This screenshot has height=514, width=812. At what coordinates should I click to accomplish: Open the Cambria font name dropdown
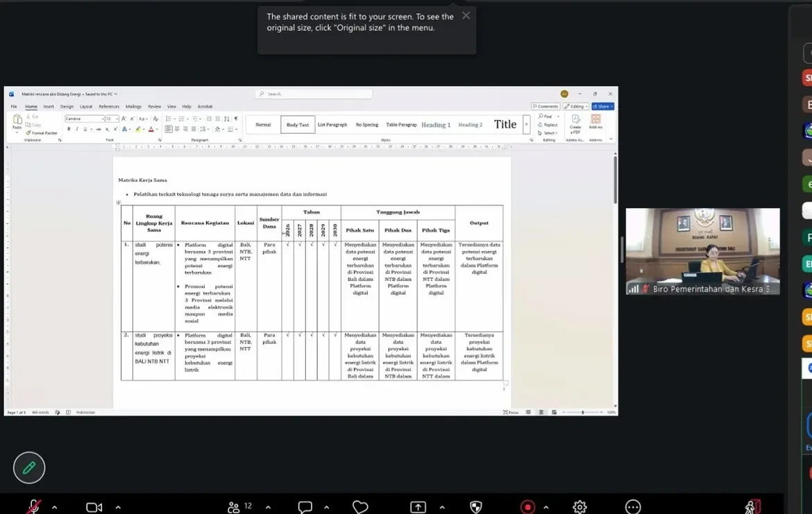click(84, 119)
